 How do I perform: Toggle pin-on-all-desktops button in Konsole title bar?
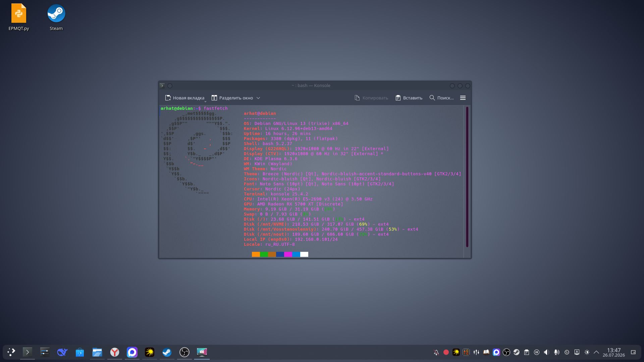(x=170, y=86)
